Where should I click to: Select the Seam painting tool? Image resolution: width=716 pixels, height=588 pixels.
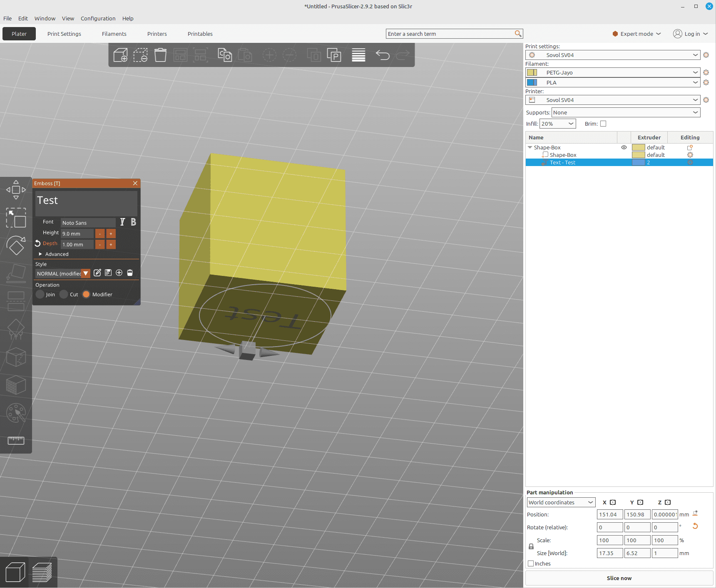pos(16,357)
